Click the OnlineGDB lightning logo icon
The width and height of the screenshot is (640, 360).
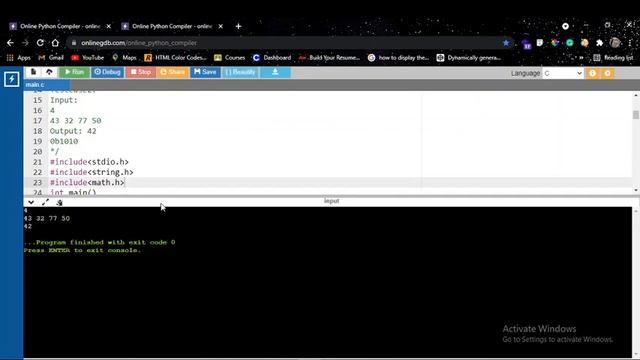(11, 79)
